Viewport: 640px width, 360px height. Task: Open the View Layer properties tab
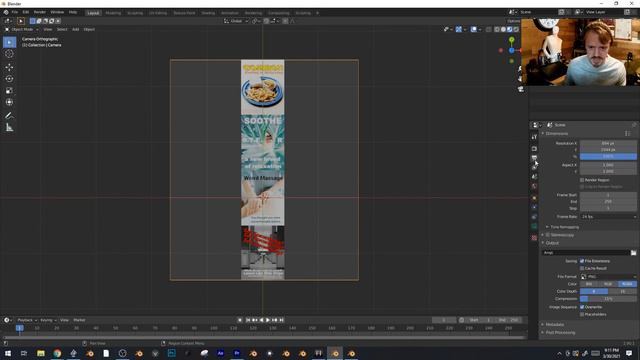[534, 167]
